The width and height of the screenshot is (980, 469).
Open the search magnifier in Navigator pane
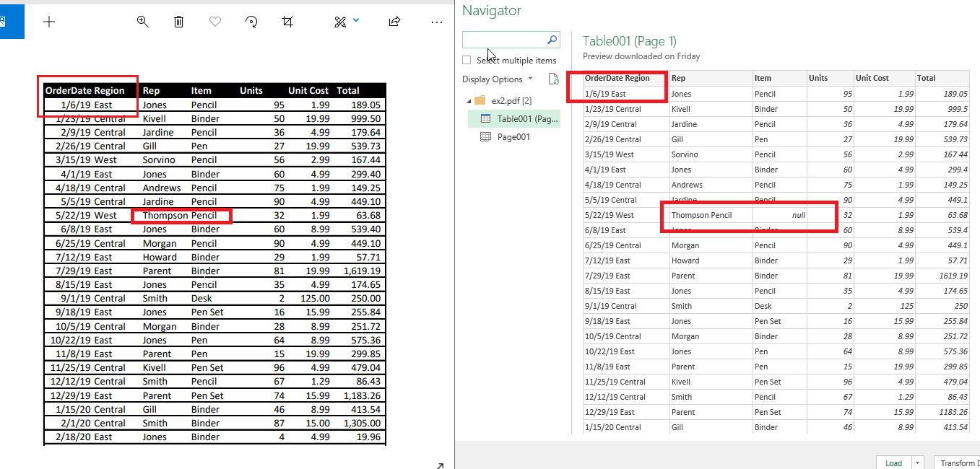click(x=552, y=40)
